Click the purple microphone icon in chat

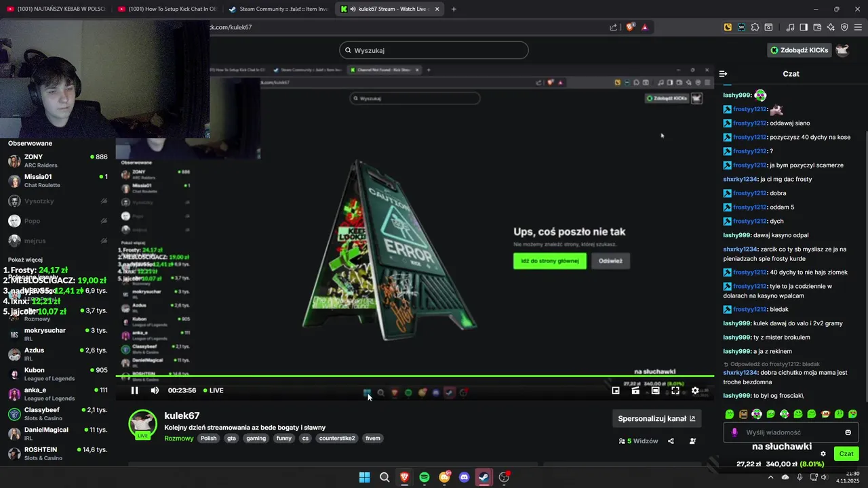coord(734,432)
